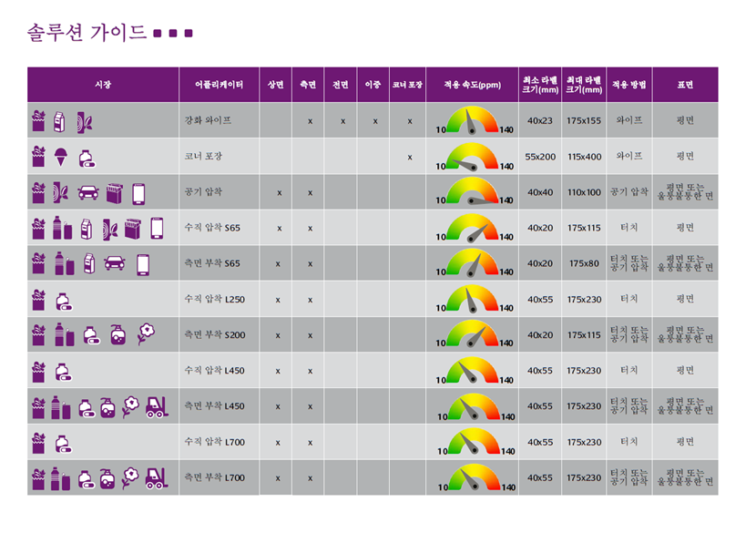Select the bottles icon in 측면 부착 S65 row
Image resolution: width=756 pixels, height=533 pixels.
pyautogui.click(x=64, y=264)
